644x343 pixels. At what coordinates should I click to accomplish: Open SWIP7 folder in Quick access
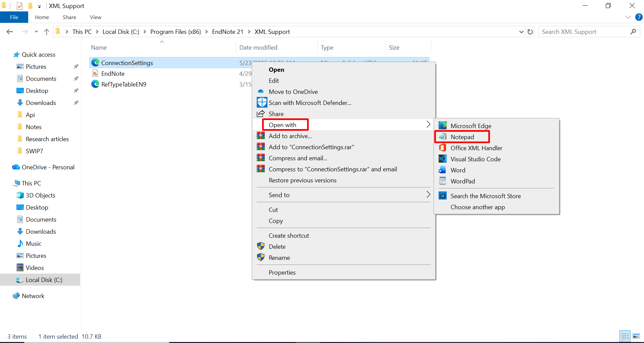click(34, 151)
